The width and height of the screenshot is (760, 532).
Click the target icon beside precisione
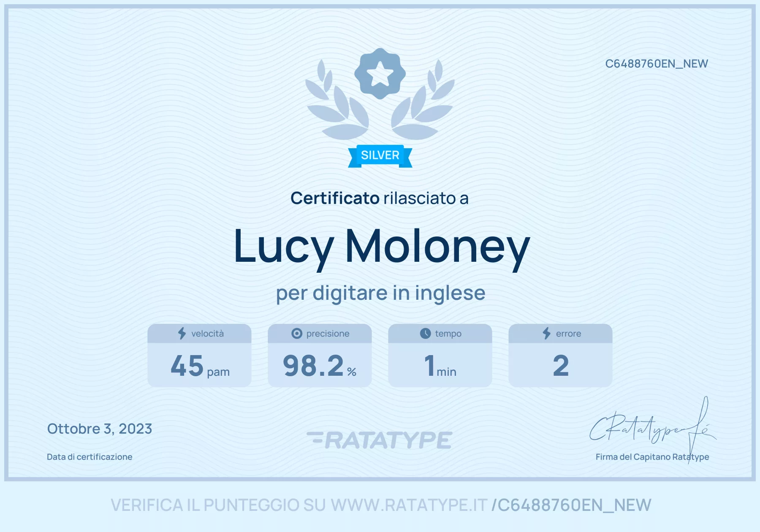coord(297,334)
